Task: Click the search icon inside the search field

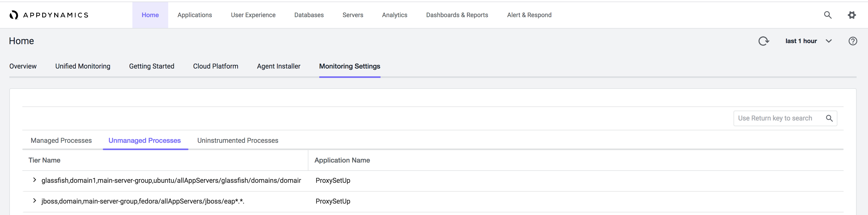Action: coord(829,118)
